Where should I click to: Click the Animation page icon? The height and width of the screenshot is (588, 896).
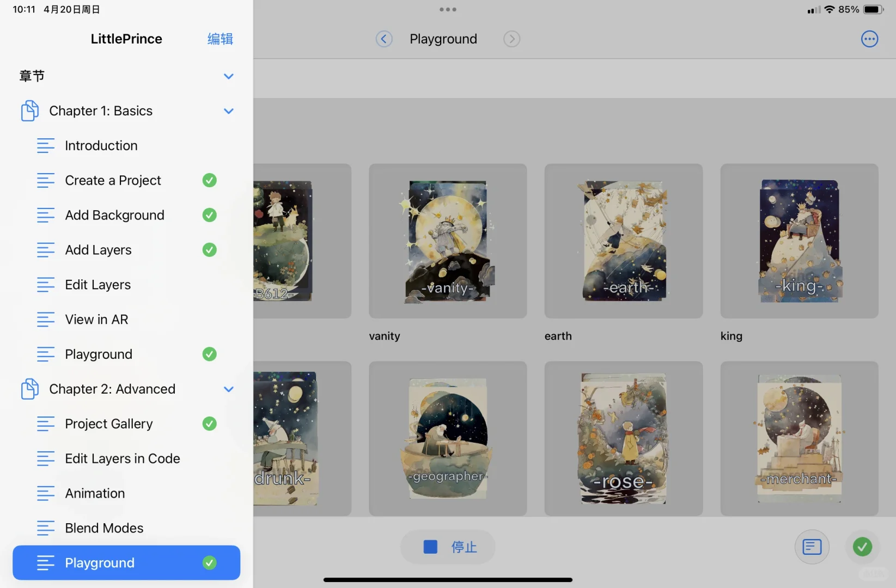point(46,493)
